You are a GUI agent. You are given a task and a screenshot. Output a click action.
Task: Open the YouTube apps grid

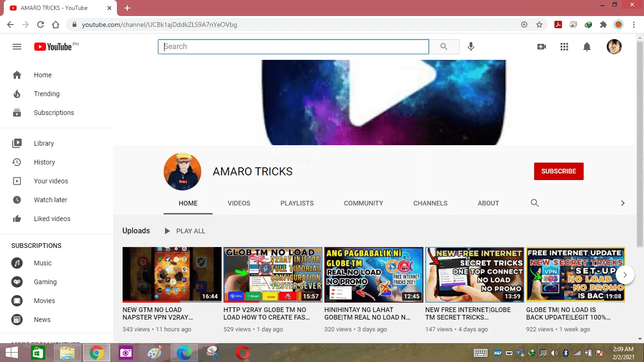[564, 47]
